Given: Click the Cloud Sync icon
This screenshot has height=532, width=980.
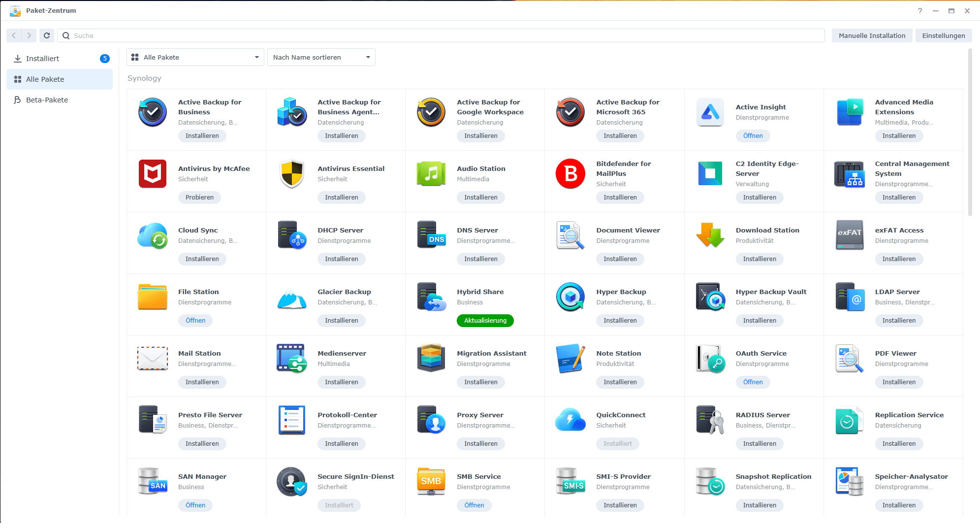Looking at the screenshot, I should [x=153, y=235].
